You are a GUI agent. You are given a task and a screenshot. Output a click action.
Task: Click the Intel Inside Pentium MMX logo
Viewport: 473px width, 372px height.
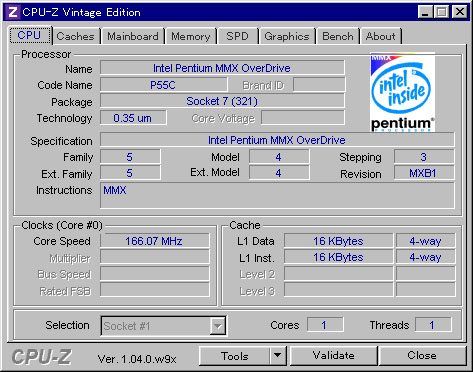tap(402, 92)
